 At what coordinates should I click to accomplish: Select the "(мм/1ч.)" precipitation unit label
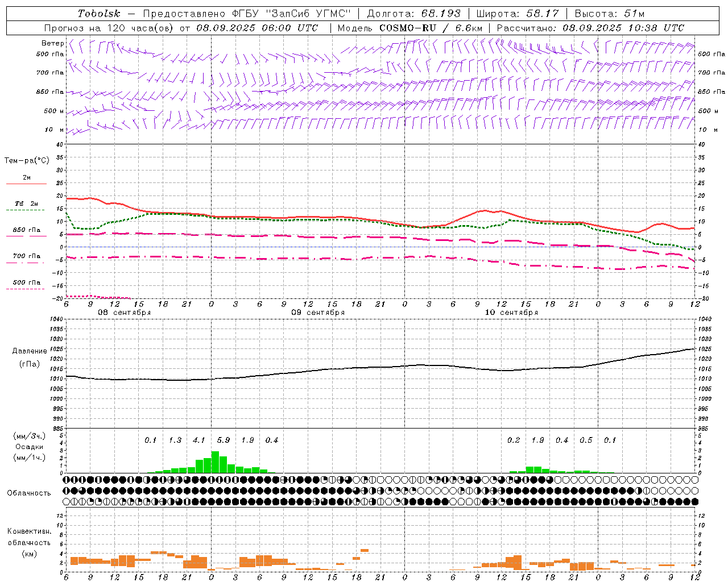pyautogui.click(x=30, y=458)
